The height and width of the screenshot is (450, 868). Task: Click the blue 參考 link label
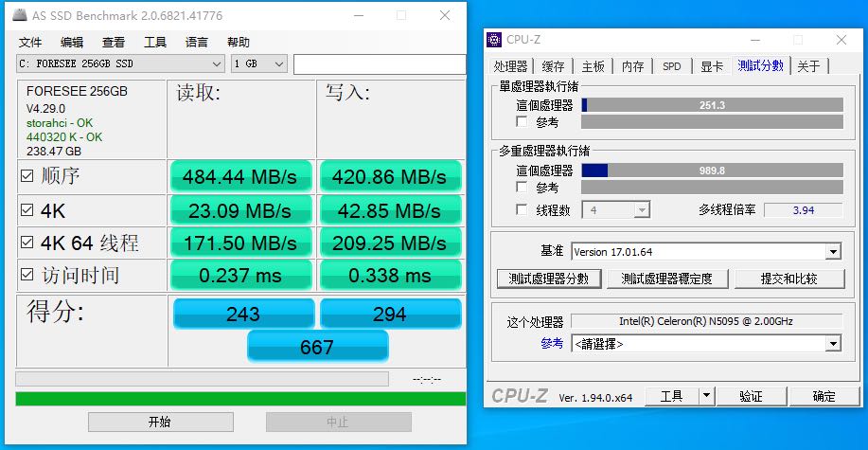pos(552,344)
